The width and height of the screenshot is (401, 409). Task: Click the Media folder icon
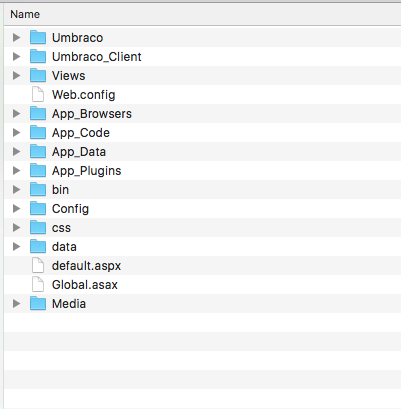(x=38, y=304)
